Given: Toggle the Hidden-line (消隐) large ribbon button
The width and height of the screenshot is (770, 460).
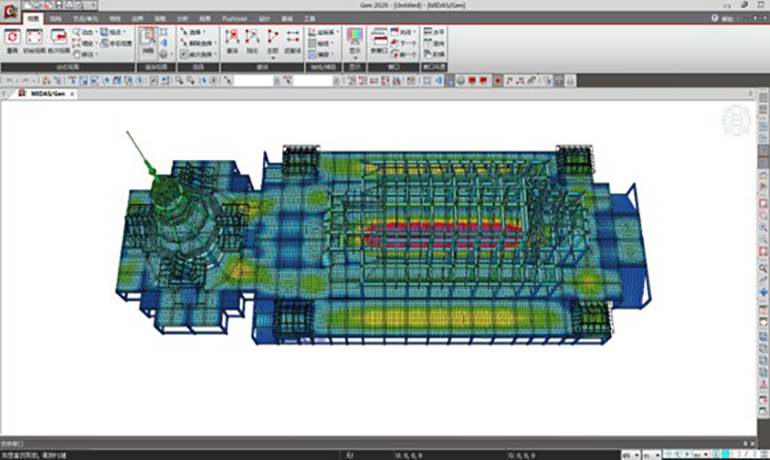Looking at the screenshot, I should [148, 41].
